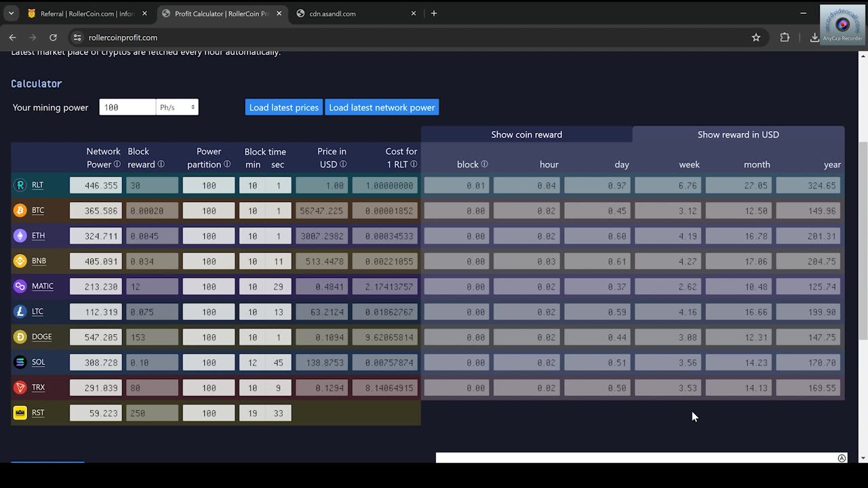Click the ad info icon on banner

point(842,458)
